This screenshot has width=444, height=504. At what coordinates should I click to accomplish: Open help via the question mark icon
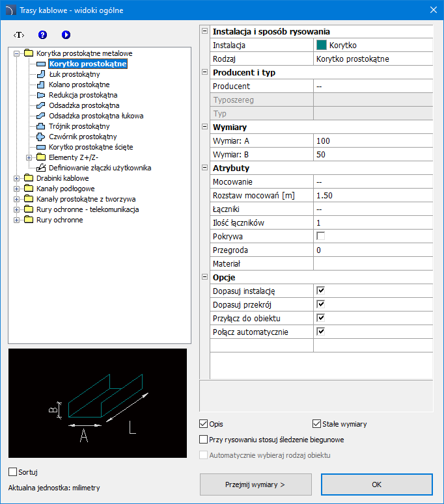click(43, 34)
